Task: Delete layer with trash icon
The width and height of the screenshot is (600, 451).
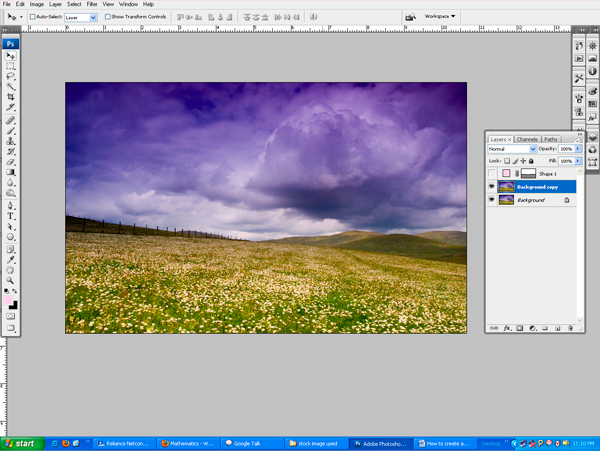Action: (570, 328)
